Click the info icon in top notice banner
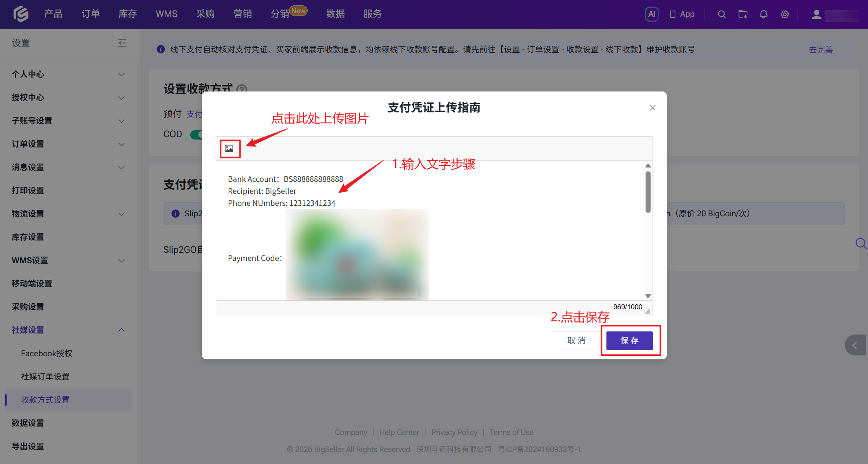The image size is (868, 464). [161, 50]
